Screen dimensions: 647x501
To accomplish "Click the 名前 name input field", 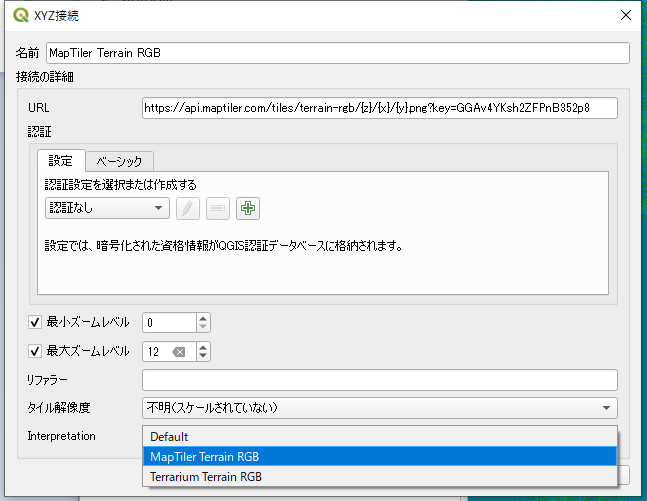I will tap(338, 53).
